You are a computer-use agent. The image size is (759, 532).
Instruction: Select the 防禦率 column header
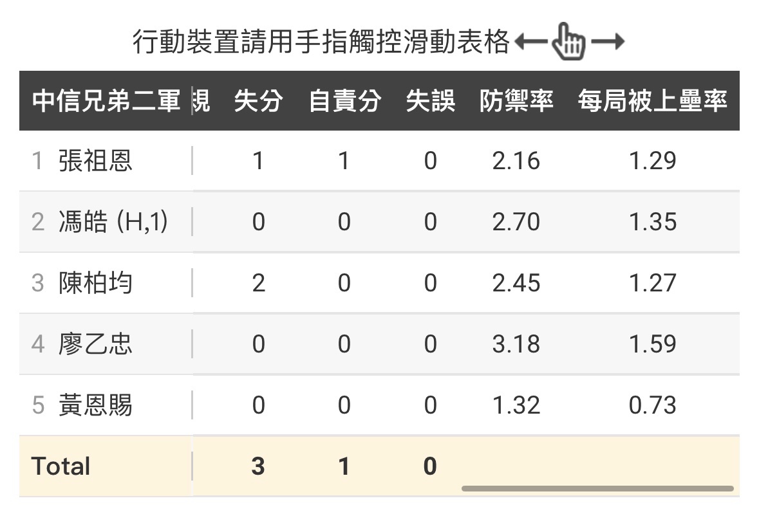pos(516,101)
